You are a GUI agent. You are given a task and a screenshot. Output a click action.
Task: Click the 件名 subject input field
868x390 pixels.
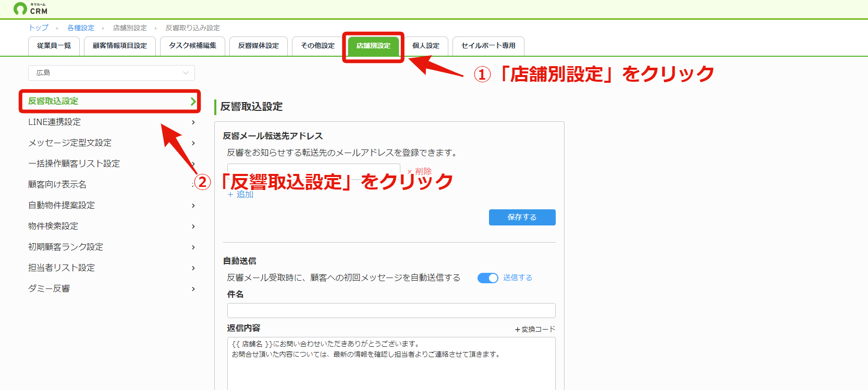click(391, 310)
